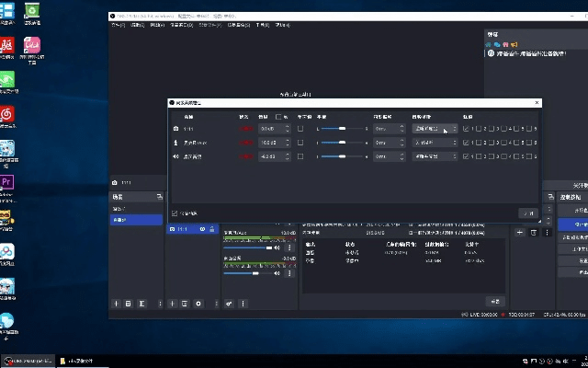This screenshot has width=588, height=368.
Task: Uncheck track 1 for the 麦克风/Aux row
Action: (x=467, y=144)
